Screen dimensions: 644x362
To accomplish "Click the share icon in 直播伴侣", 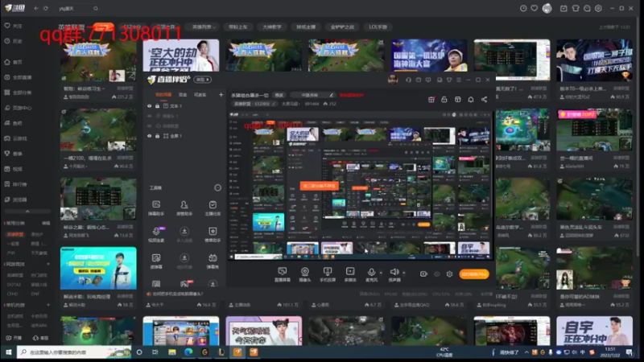I will pos(485,100).
